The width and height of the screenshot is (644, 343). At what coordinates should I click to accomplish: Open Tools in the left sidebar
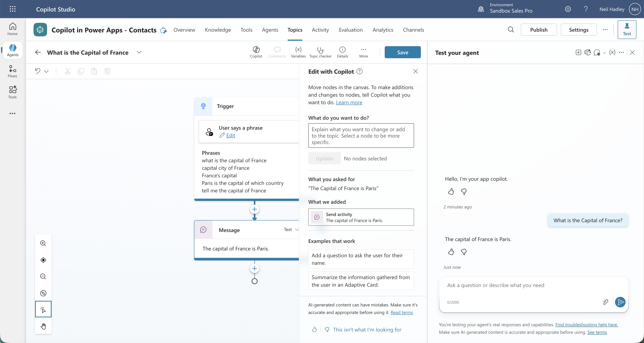coord(12,93)
